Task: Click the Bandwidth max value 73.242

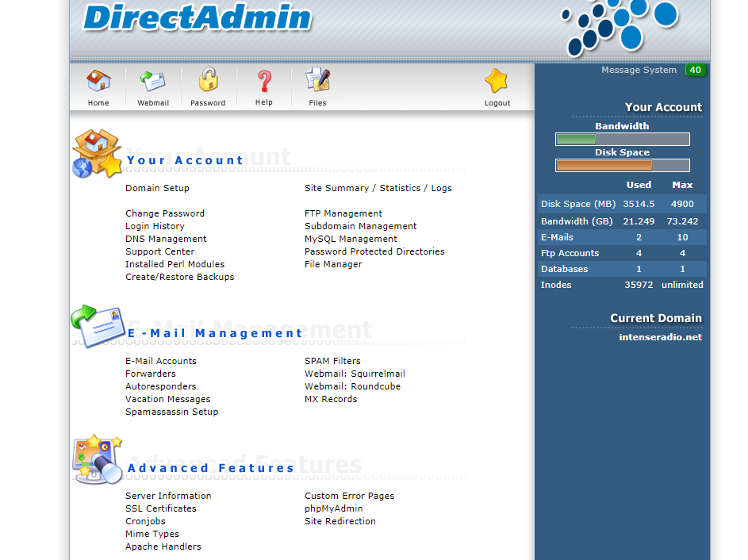Action: pyautogui.click(x=682, y=221)
